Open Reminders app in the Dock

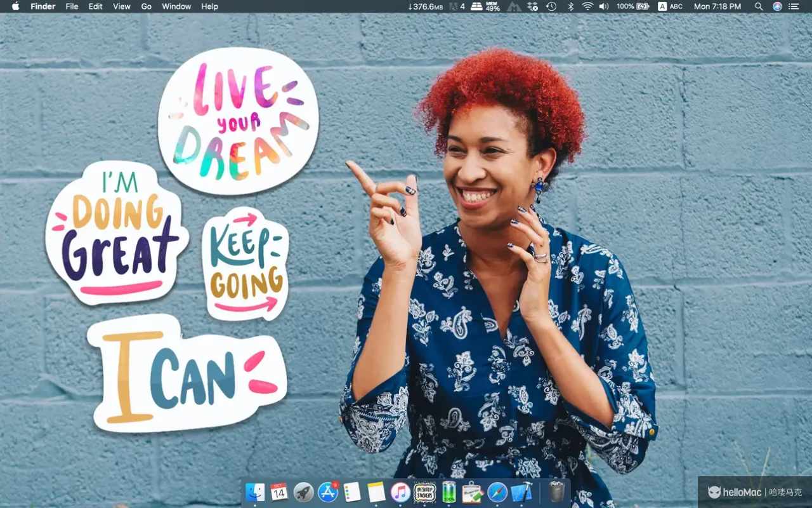point(352,492)
